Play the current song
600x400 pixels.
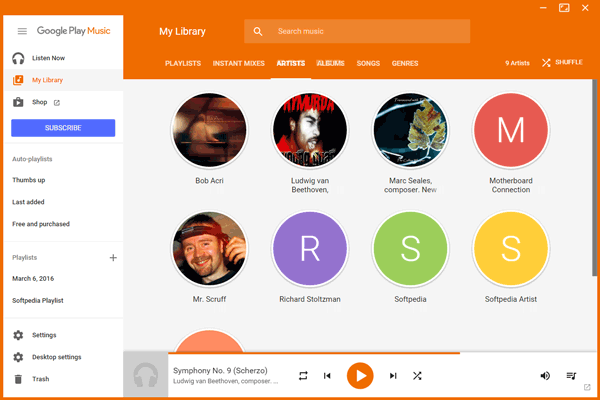[360, 376]
